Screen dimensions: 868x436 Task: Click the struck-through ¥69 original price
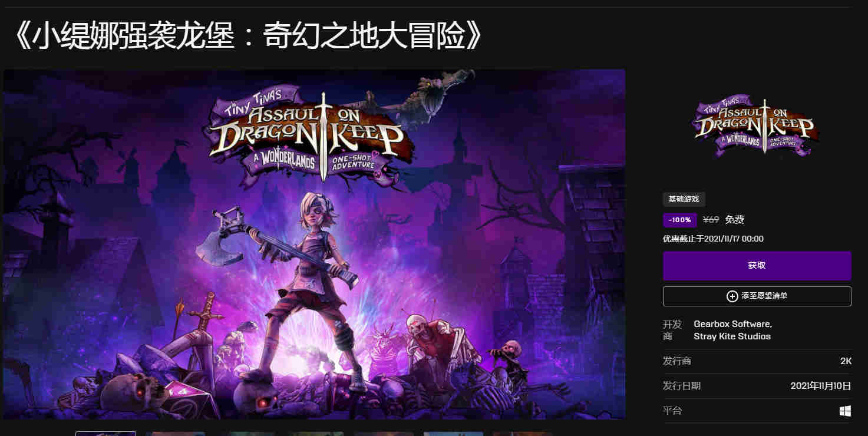point(711,220)
